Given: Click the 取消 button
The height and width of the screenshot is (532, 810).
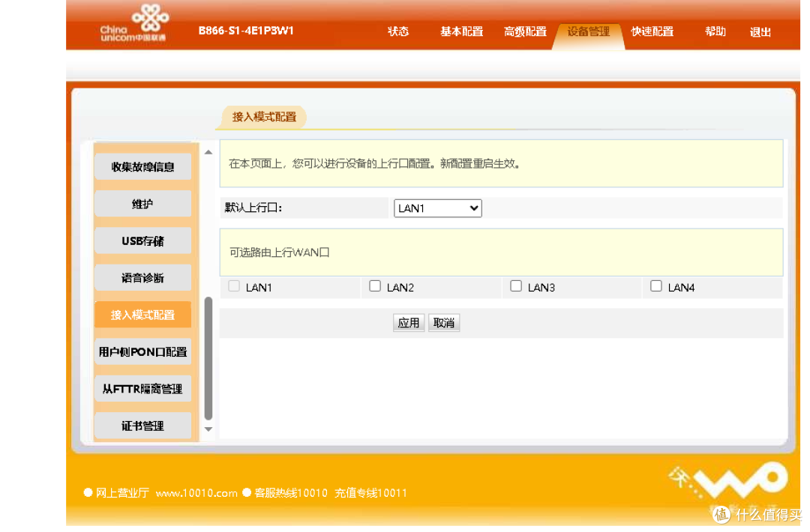Looking at the screenshot, I should [x=444, y=323].
